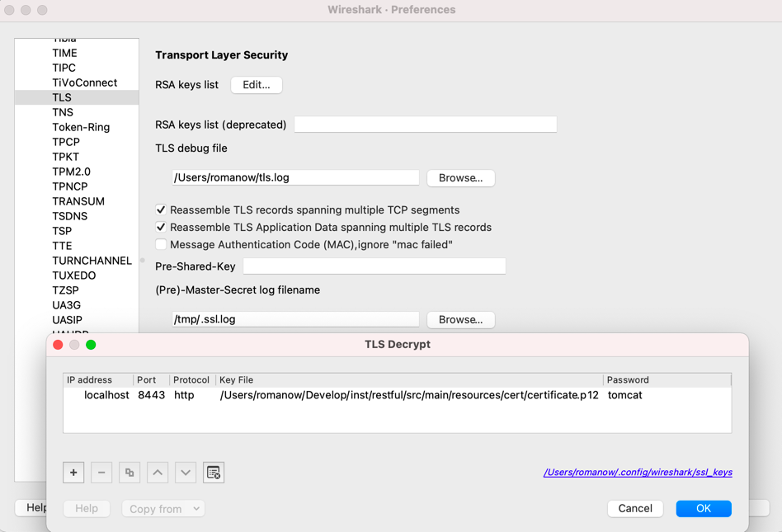Browse for the TLS debug file
This screenshot has height=532, width=782.
tap(460, 177)
